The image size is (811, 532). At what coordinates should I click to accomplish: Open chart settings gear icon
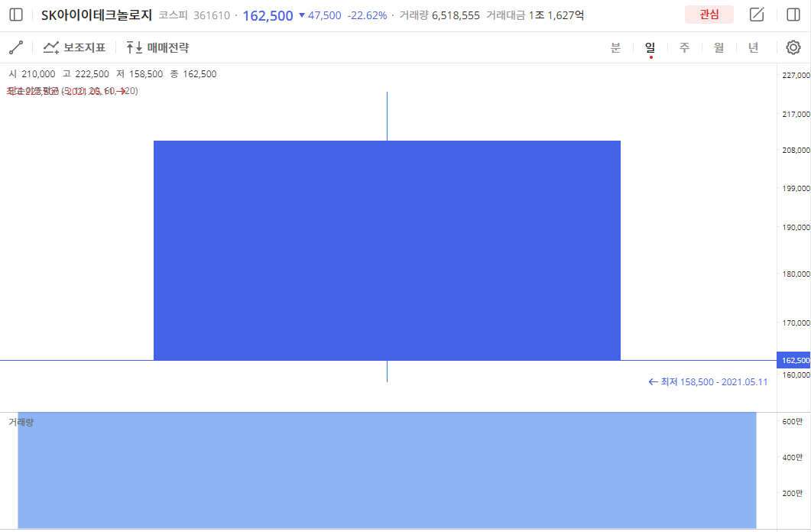point(793,47)
